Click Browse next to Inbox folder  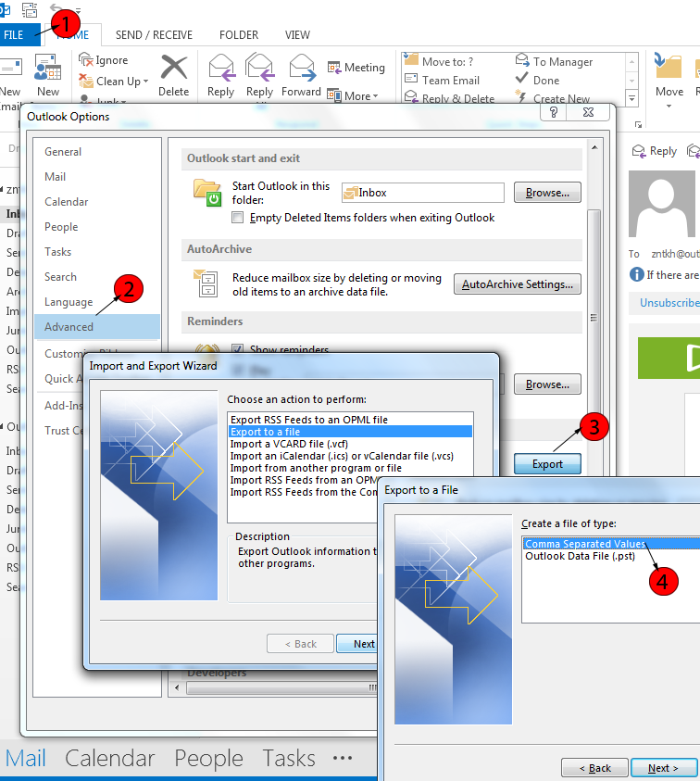click(x=547, y=193)
